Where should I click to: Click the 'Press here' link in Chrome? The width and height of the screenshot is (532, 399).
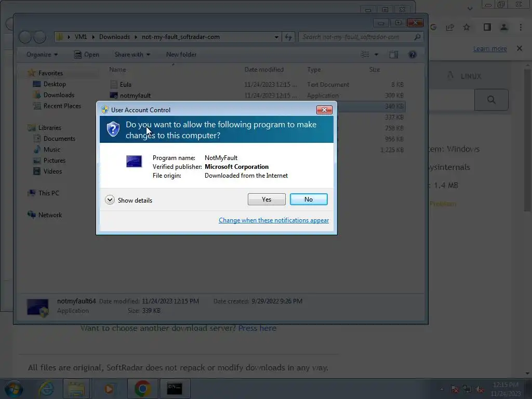(x=257, y=328)
